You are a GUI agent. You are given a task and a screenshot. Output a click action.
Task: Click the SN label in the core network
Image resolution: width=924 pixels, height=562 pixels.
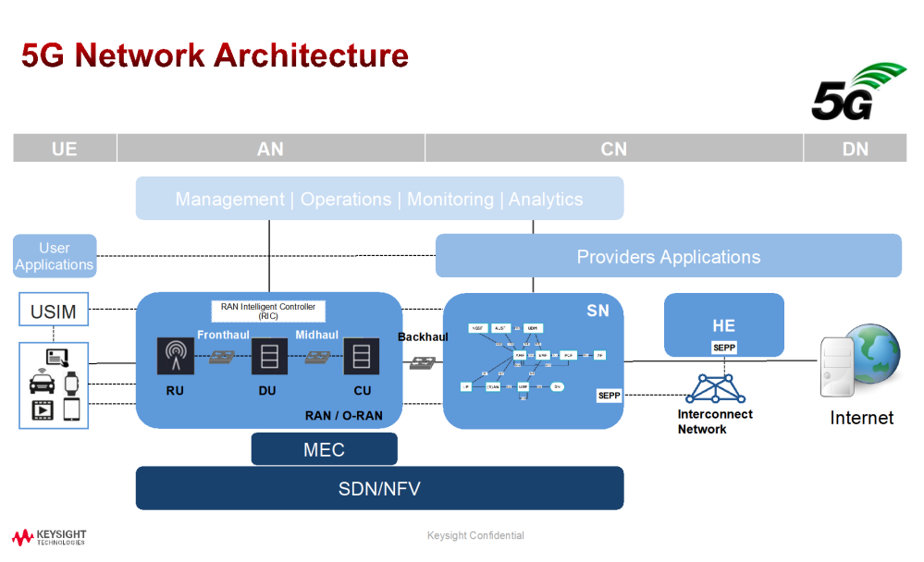point(598,312)
